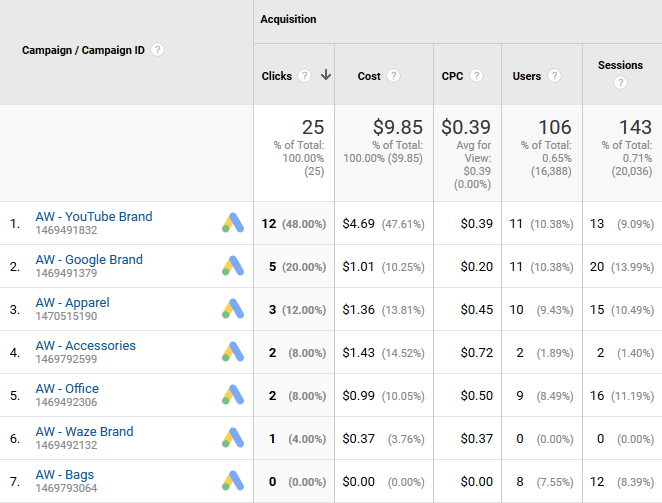The height and width of the screenshot is (503, 662).
Task: Select campaign ID 1469491832
Action: 66,230
